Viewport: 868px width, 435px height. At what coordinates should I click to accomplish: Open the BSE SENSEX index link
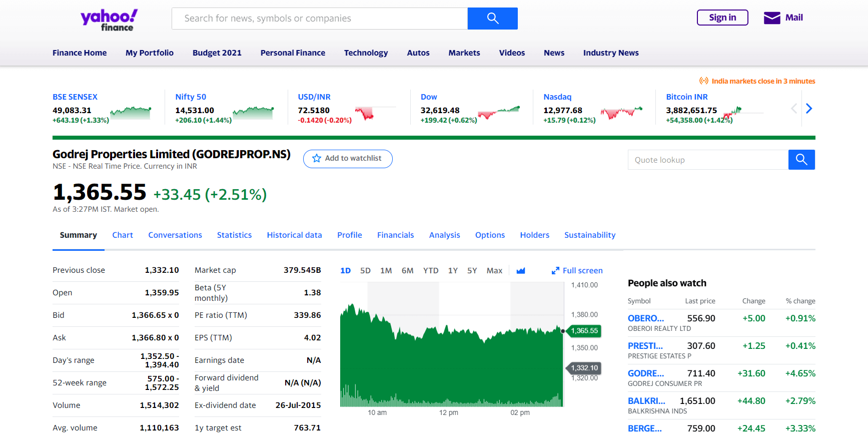[75, 97]
